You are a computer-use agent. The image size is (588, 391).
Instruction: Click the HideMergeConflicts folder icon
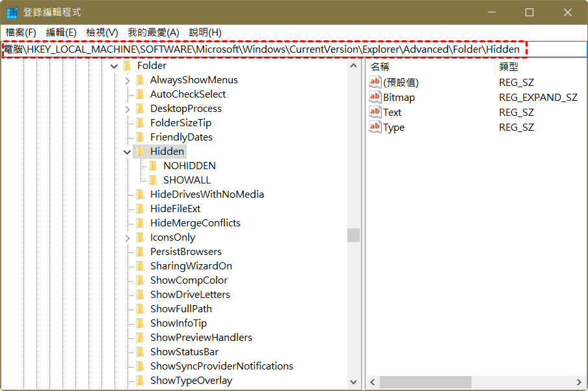pyautogui.click(x=140, y=223)
